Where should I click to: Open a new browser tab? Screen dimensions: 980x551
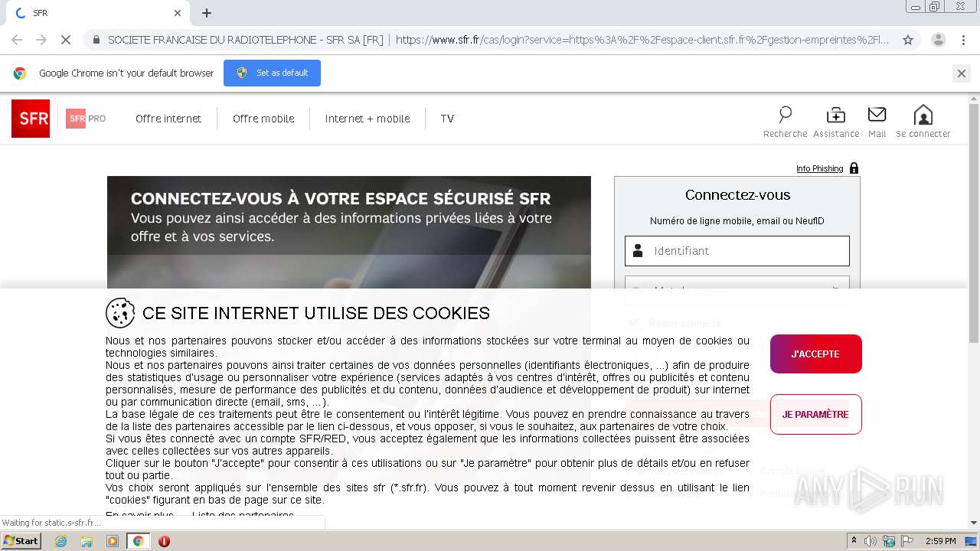(x=207, y=13)
